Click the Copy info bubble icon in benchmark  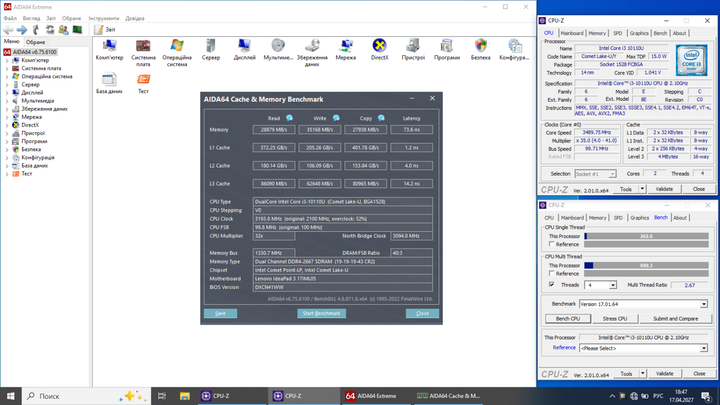point(381,118)
